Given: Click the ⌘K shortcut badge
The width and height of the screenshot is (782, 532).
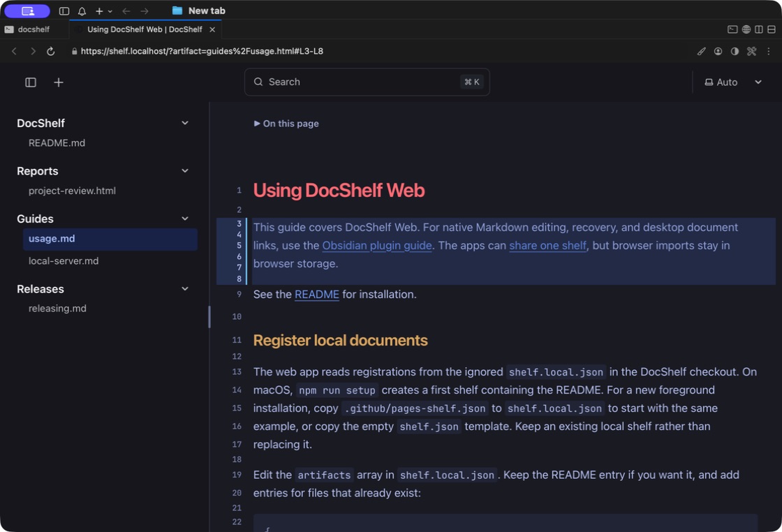Looking at the screenshot, I should tap(472, 82).
